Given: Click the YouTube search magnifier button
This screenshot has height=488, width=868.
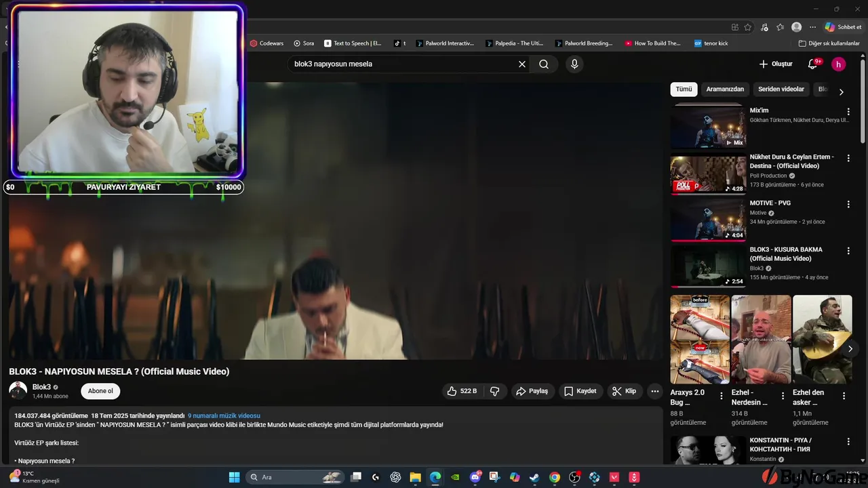Looking at the screenshot, I should point(544,64).
